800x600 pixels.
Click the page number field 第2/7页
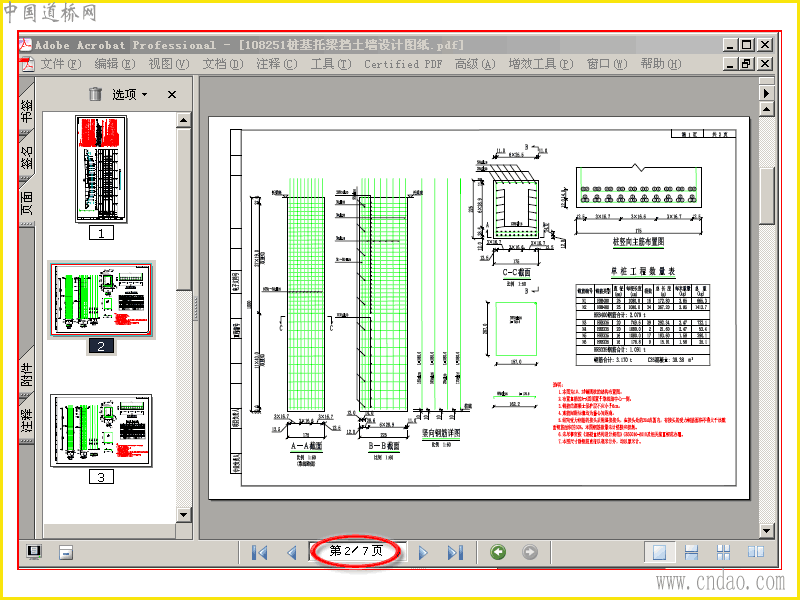(x=357, y=551)
